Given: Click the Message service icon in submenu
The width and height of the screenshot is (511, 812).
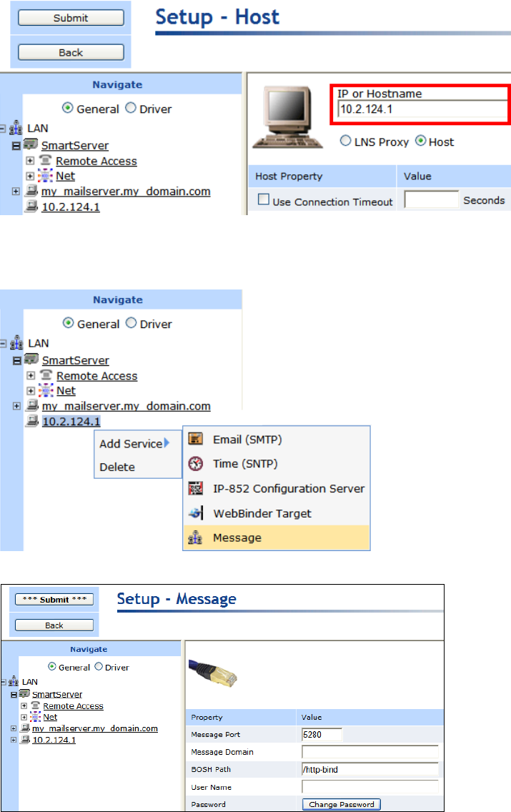Looking at the screenshot, I should coord(196,538).
